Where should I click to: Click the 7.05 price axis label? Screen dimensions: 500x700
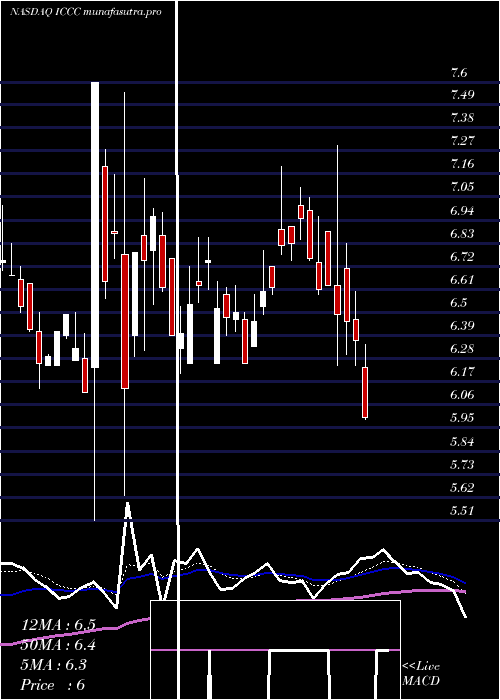pos(462,186)
